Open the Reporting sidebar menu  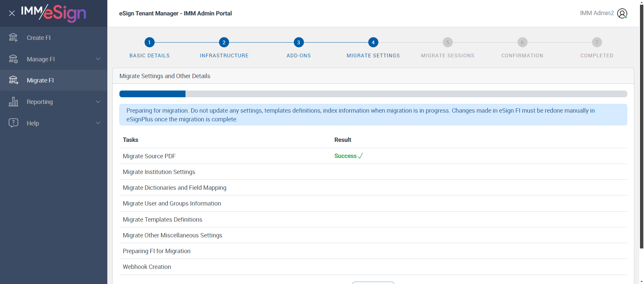pos(54,102)
